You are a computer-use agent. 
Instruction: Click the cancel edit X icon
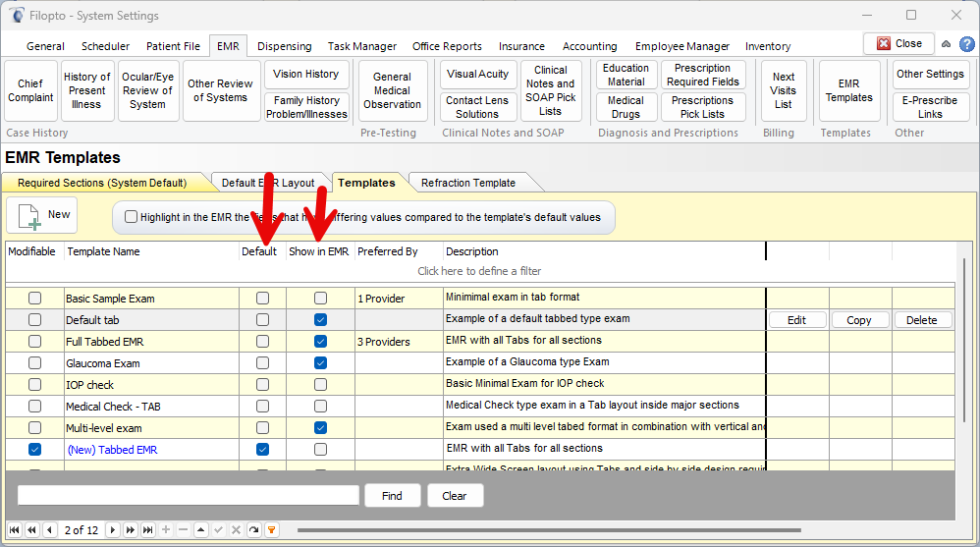[236, 530]
